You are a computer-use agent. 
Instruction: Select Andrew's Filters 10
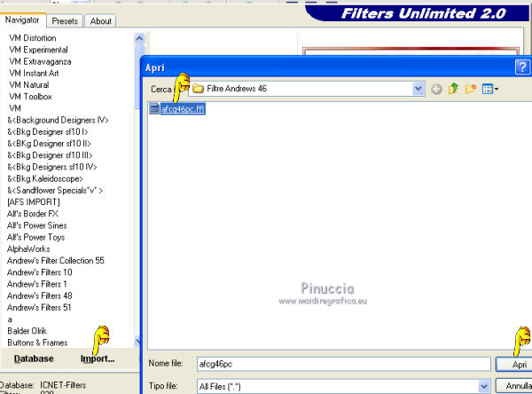[x=40, y=272]
